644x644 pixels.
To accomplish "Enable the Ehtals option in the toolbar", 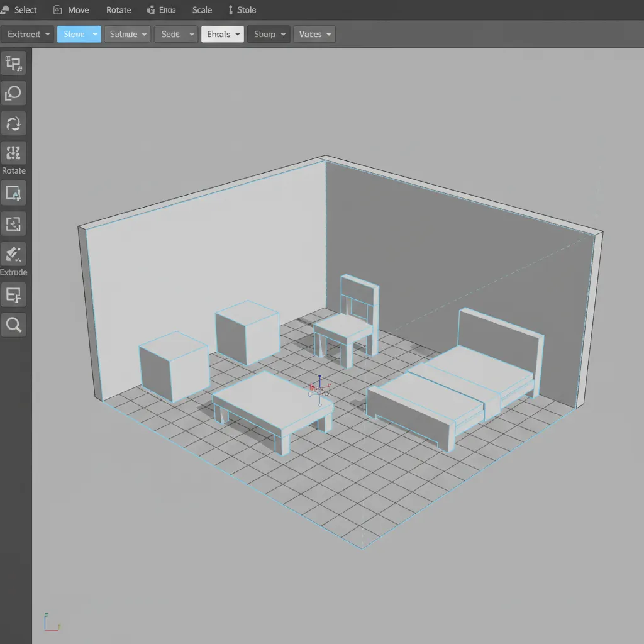I will (222, 34).
